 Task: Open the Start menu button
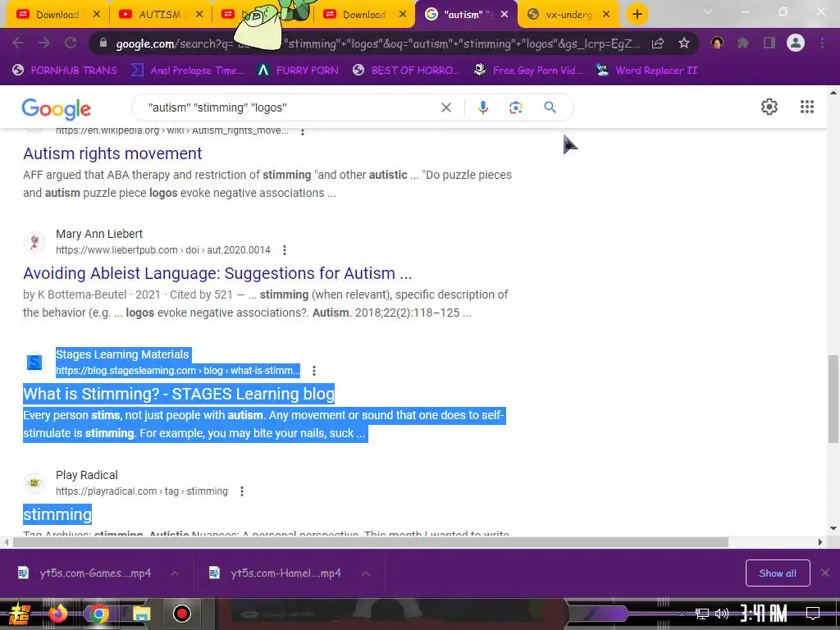click(x=20, y=614)
